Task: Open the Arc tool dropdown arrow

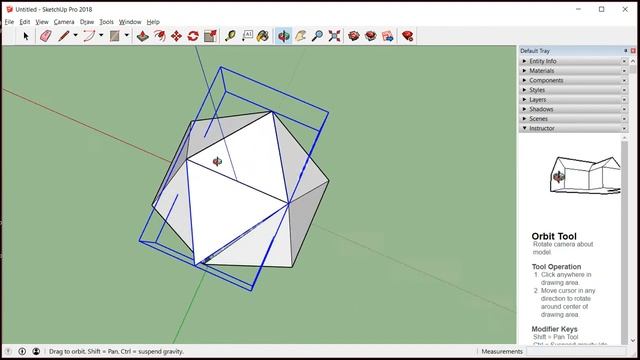Action: (x=101, y=36)
